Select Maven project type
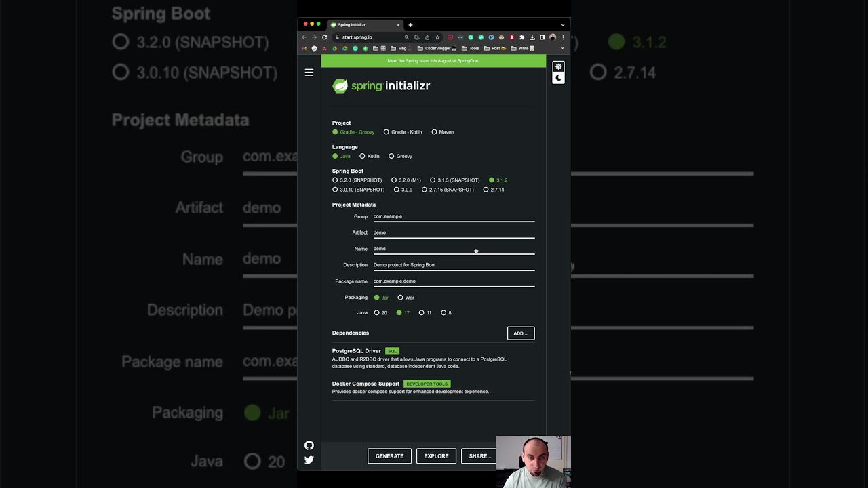868x488 pixels. pos(443,132)
